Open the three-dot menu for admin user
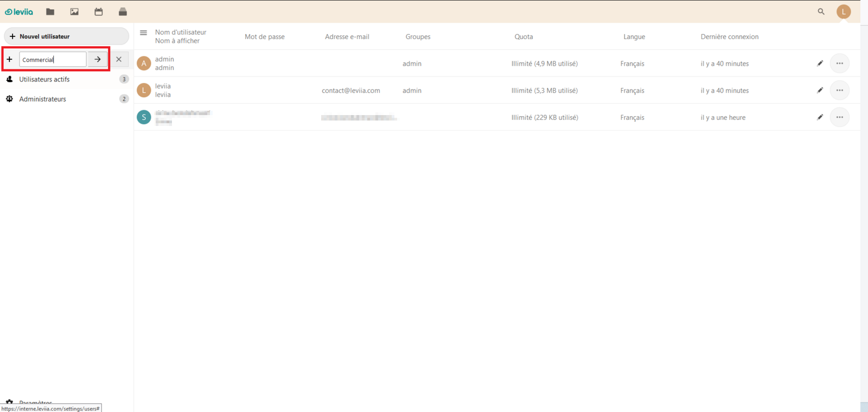This screenshot has width=868, height=412. pyautogui.click(x=839, y=64)
